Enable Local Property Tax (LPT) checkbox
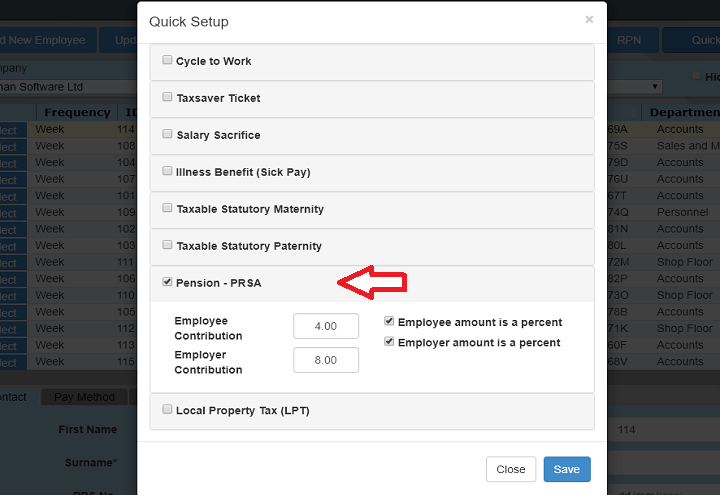The width and height of the screenshot is (720, 495). tap(167, 409)
